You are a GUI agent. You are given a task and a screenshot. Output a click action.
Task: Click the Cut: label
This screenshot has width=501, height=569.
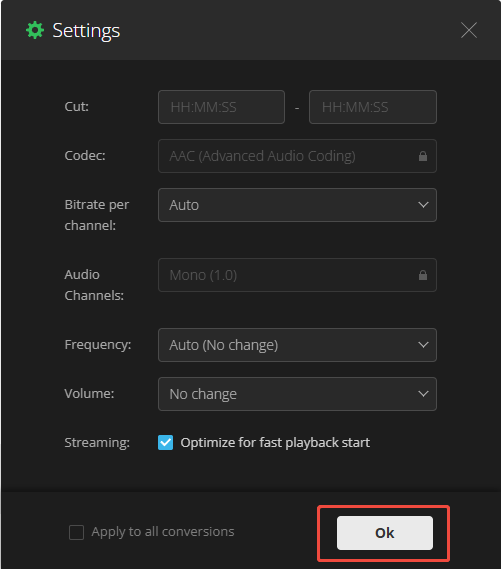(x=77, y=107)
